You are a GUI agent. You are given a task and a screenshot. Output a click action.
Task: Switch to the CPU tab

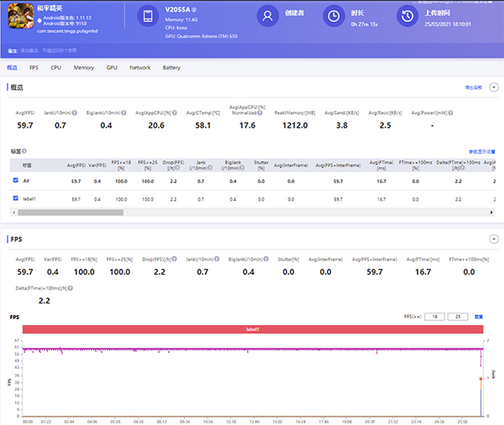pos(55,67)
